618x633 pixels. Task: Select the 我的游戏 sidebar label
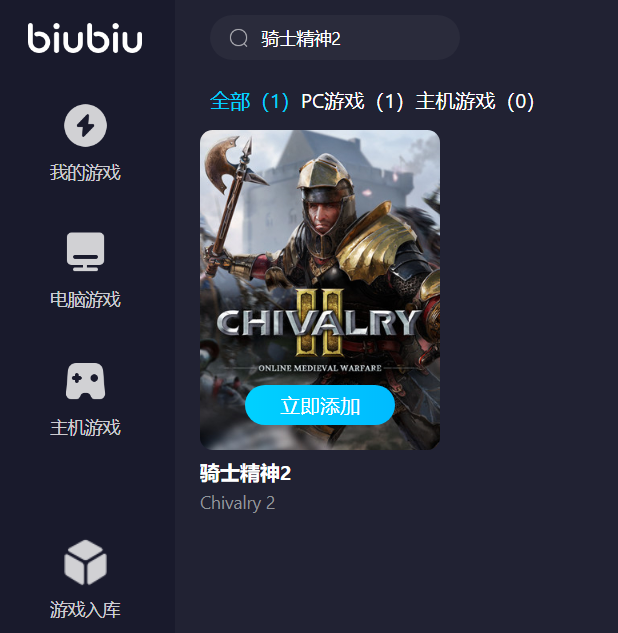pos(85,172)
